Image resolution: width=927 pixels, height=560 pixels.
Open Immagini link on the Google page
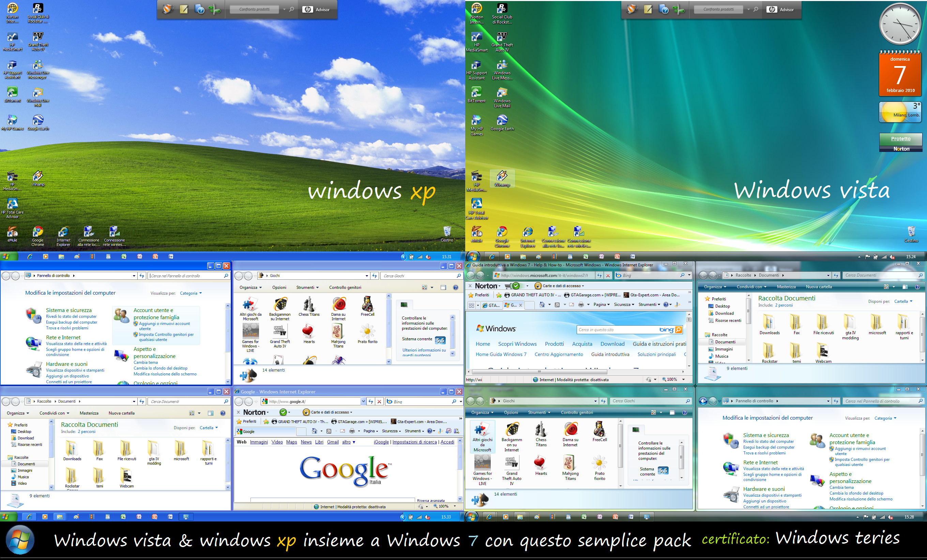[259, 442]
